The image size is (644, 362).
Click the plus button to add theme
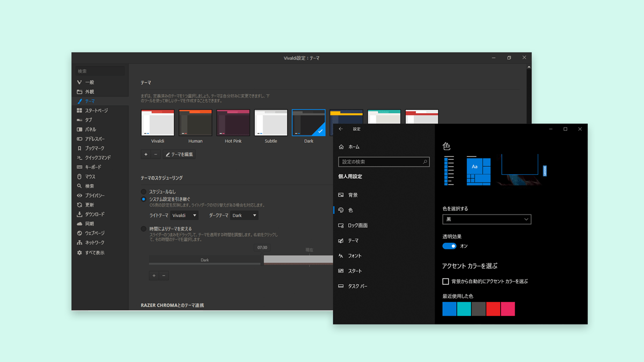pos(146,154)
